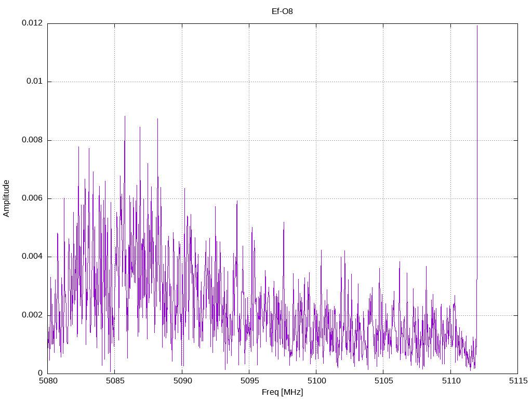Click the 5085 x-axis tick label
The height and width of the screenshot is (399, 532).
pyautogui.click(x=115, y=381)
